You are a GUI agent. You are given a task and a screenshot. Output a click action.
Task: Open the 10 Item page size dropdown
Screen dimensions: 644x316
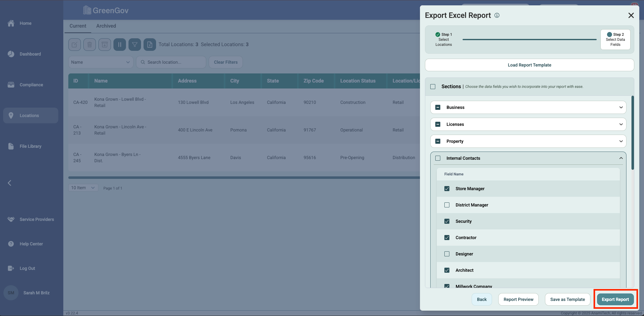[x=83, y=188]
